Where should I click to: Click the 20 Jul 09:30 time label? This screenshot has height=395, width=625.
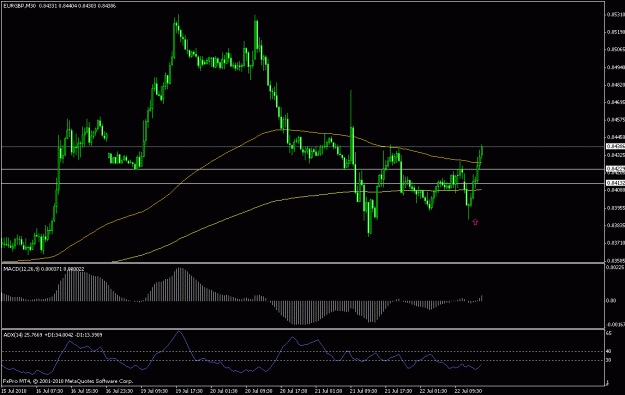(x=259, y=391)
